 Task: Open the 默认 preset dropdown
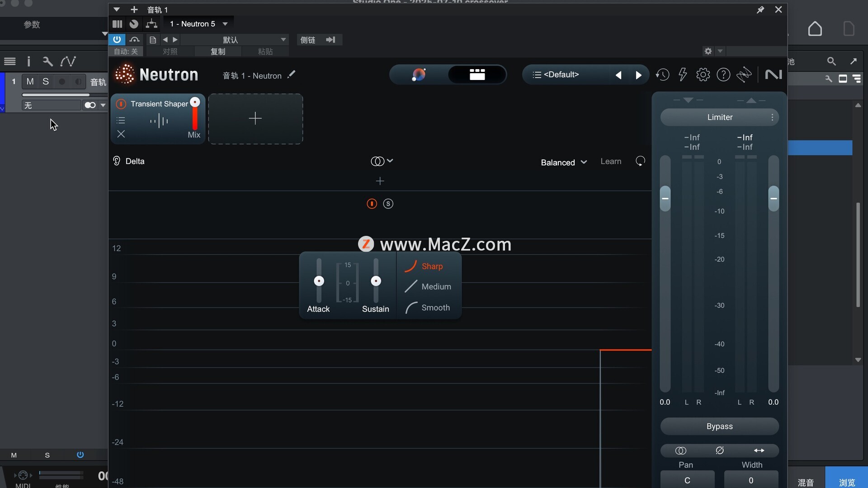click(x=234, y=40)
